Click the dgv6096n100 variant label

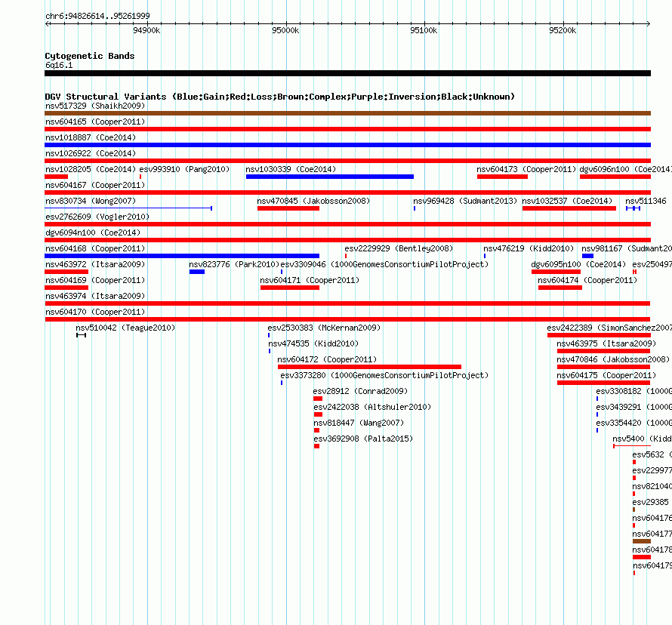pyautogui.click(x=625, y=169)
